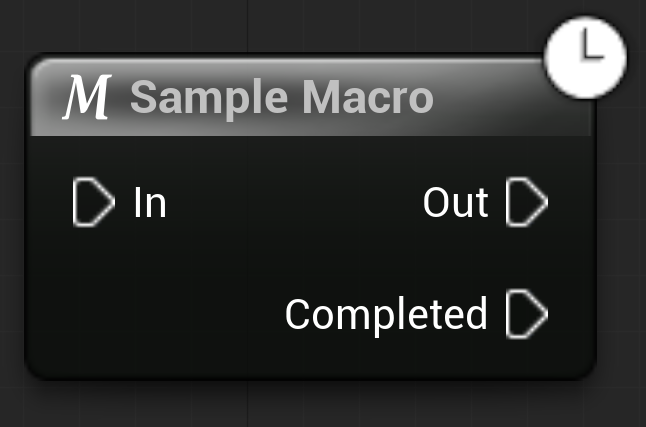Click the In pin label text

150,202
